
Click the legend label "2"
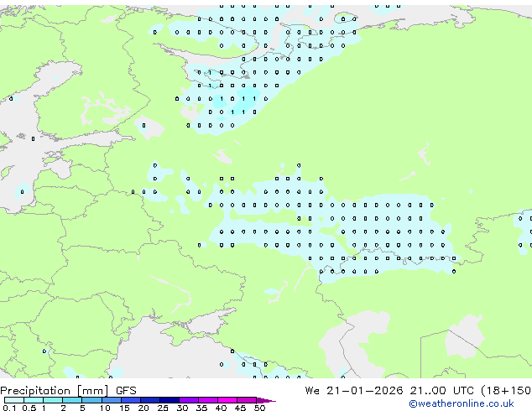(x=63, y=408)
